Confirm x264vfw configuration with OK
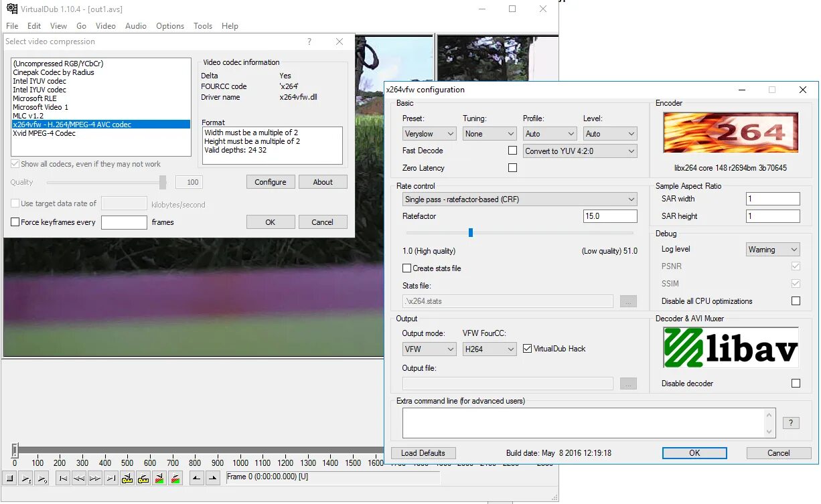This screenshot has height=504, width=821. [x=694, y=453]
